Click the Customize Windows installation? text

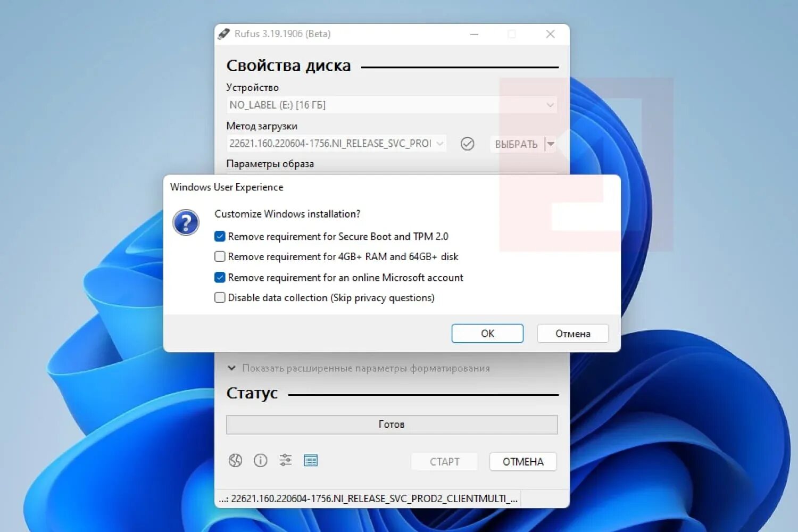coord(287,214)
